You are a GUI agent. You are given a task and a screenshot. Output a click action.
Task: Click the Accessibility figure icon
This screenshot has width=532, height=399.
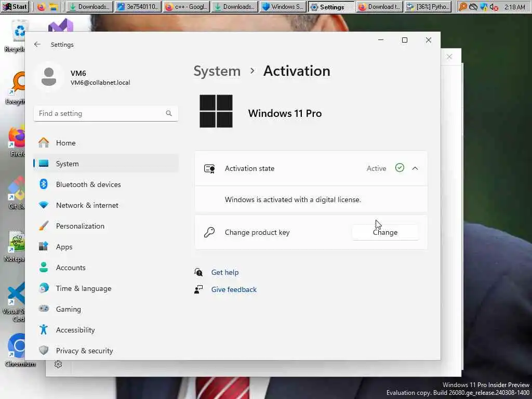tap(44, 329)
